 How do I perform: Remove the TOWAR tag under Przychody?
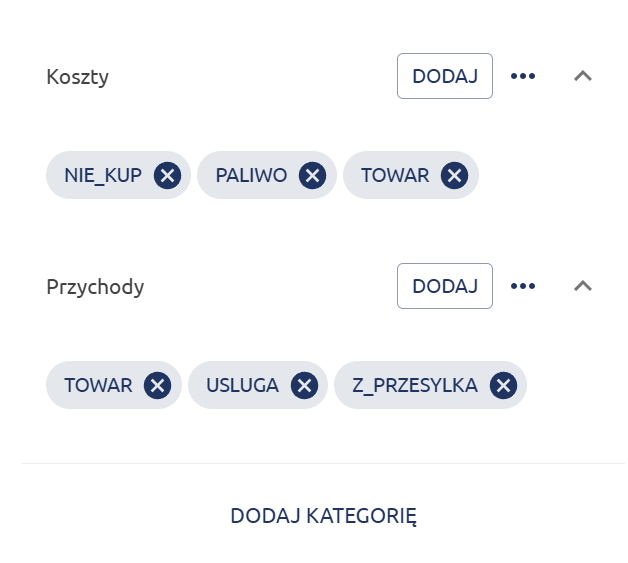pyautogui.click(x=158, y=385)
